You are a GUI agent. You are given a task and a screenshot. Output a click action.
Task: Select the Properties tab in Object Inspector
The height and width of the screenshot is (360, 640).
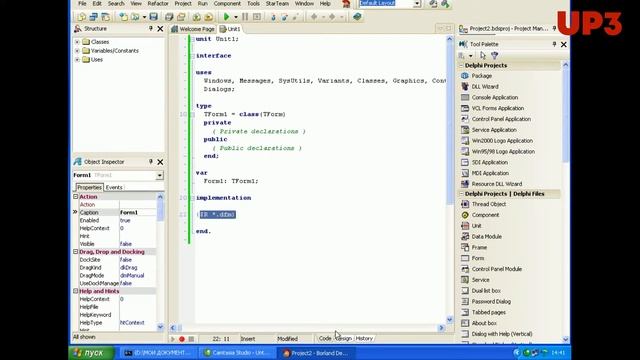pyautogui.click(x=89, y=187)
